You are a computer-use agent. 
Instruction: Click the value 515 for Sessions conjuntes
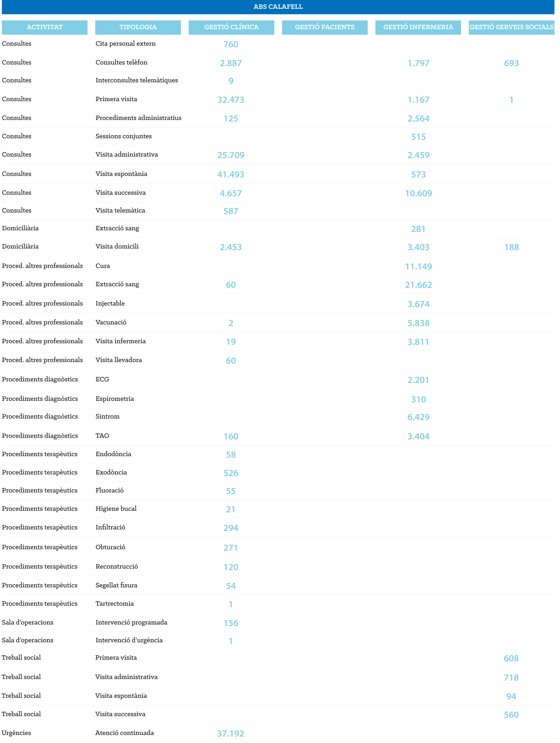click(419, 137)
